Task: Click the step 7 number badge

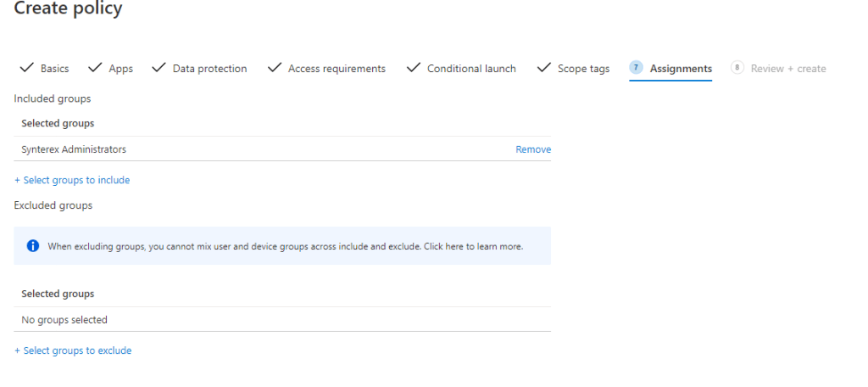Action: (x=636, y=68)
